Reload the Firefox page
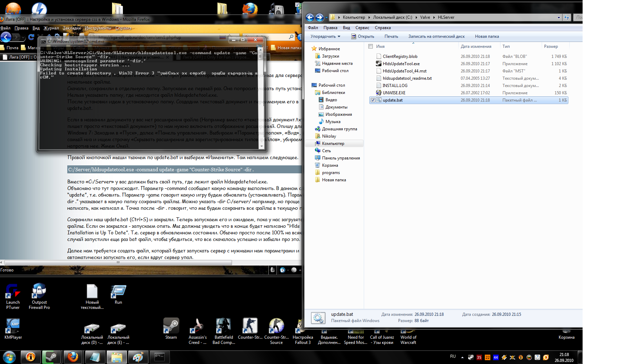The width and height of the screenshot is (636, 364). point(31,37)
